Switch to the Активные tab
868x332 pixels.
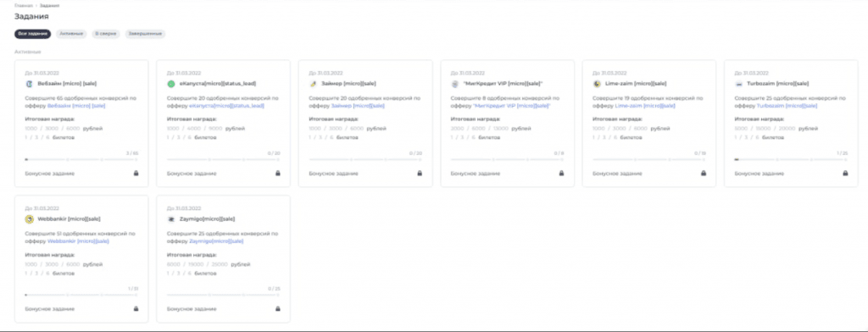[71, 34]
